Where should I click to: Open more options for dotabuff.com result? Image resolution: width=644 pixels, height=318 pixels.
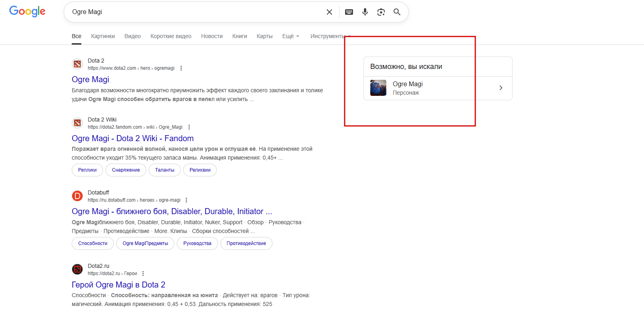click(x=186, y=200)
